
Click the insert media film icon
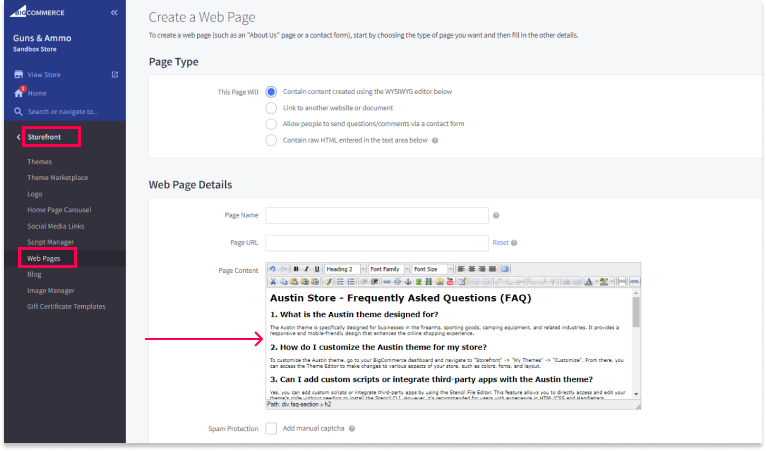429,281
